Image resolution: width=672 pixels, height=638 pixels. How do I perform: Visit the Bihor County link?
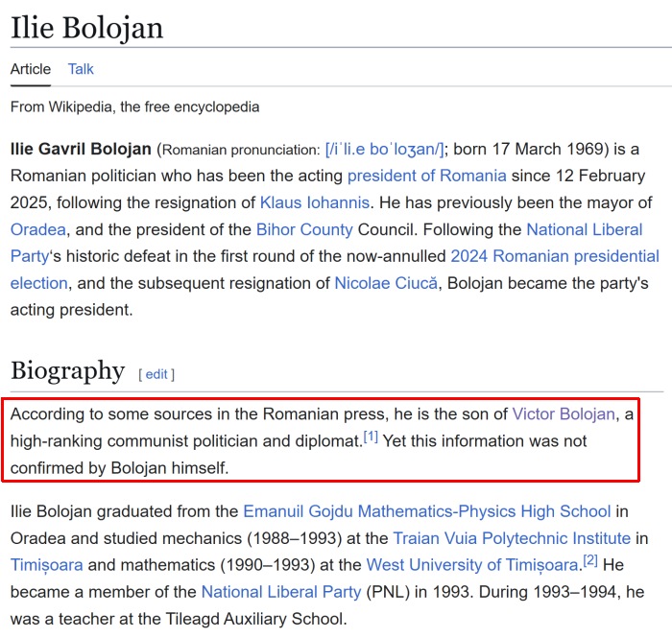(304, 230)
